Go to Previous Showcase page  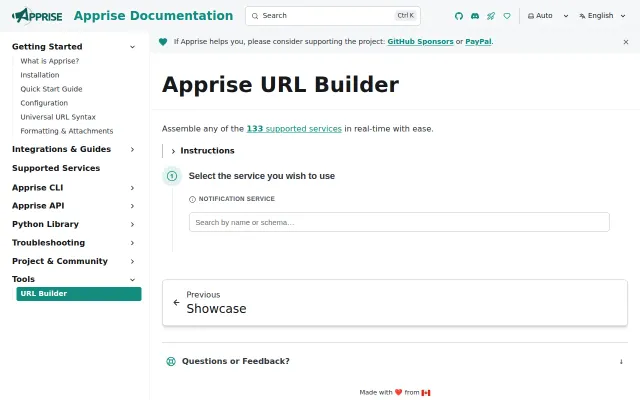point(395,302)
